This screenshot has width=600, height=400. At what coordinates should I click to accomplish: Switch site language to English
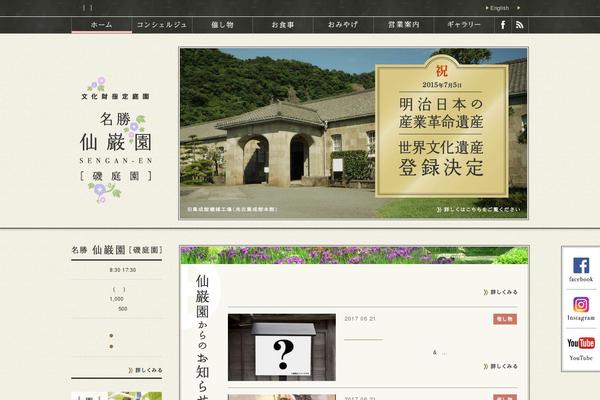(497, 8)
